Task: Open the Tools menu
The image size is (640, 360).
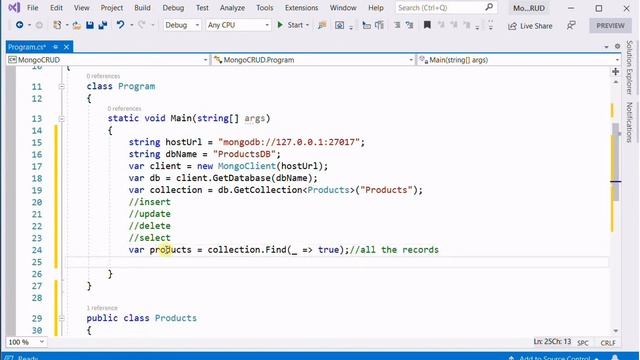Action: [x=264, y=8]
